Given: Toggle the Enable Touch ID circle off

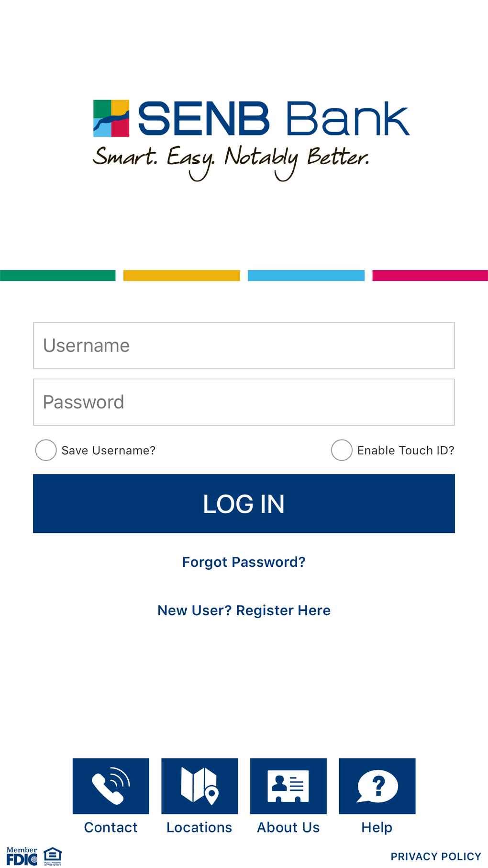Looking at the screenshot, I should [x=341, y=450].
